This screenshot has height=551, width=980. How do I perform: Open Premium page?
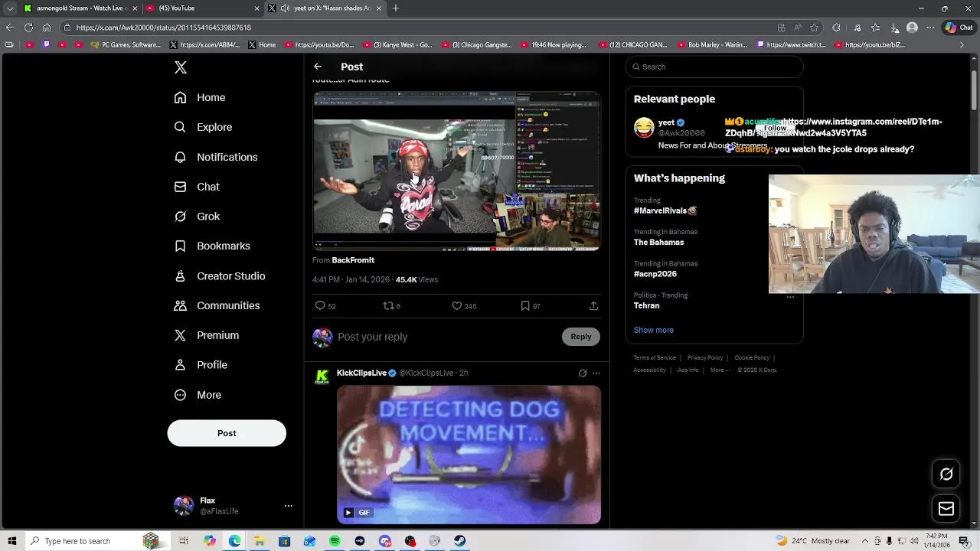tap(207, 335)
